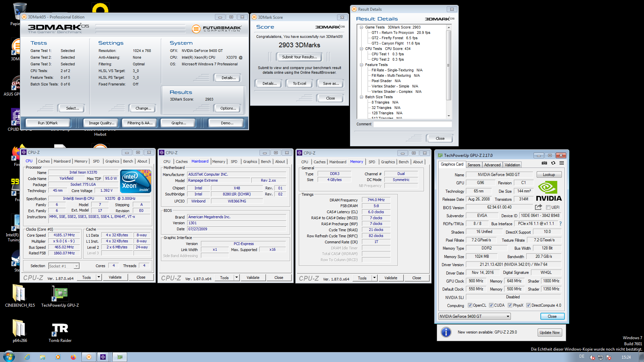Image resolution: width=644 pixels, height=362 pixels.
Task: Toggle the UEFI checkbox in GPU-Z
Action: (548, 207)
